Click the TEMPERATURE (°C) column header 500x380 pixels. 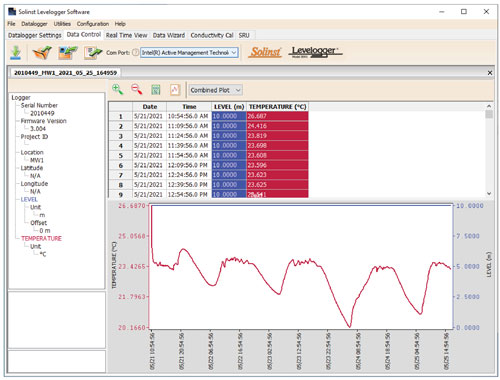tap(277, 107)
